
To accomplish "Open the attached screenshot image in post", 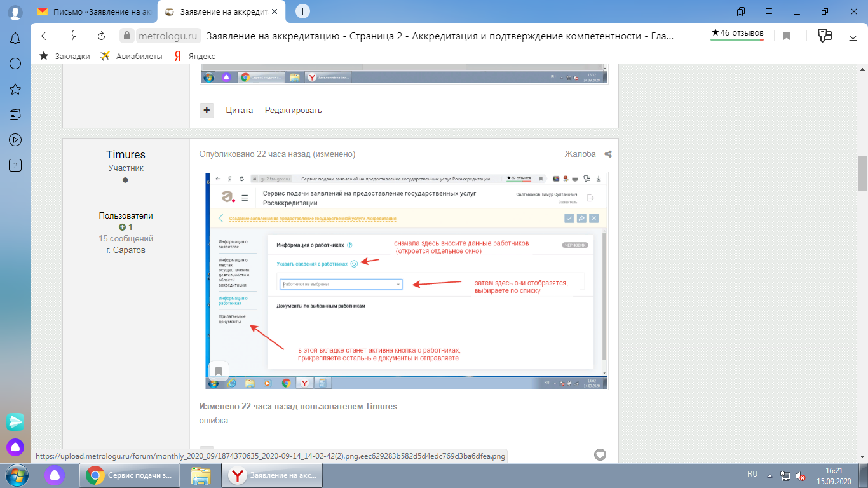I will coord(403,280).
